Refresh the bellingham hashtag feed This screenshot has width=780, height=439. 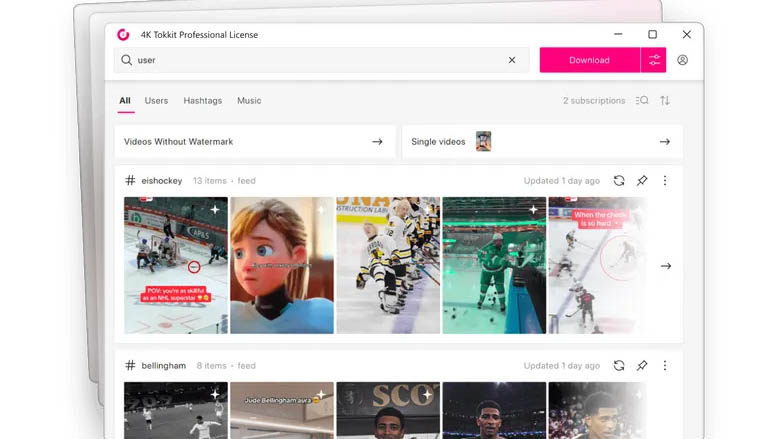pos(619,366)
